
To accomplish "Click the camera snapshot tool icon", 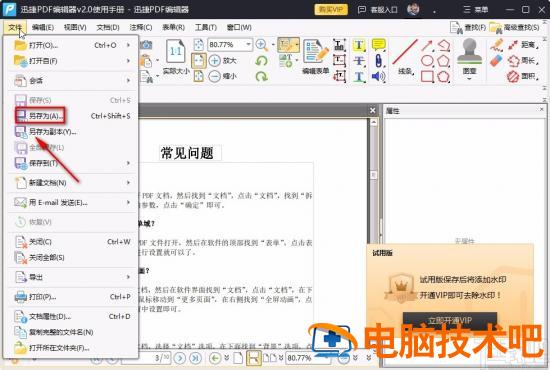I will [x=146, y=45].
